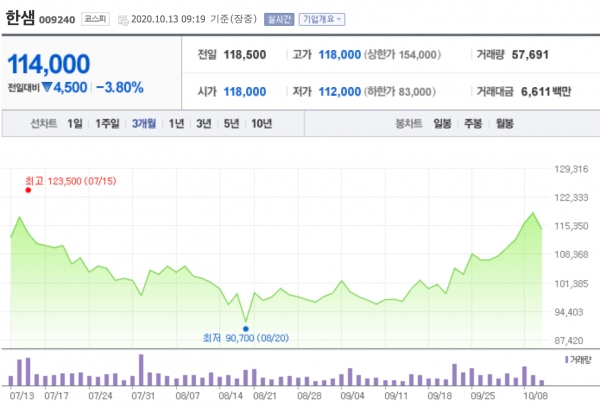The width and height of the screenshot is (600, 413).
Task: Click the current price 114,000
Action: click(x=49, y=64)
